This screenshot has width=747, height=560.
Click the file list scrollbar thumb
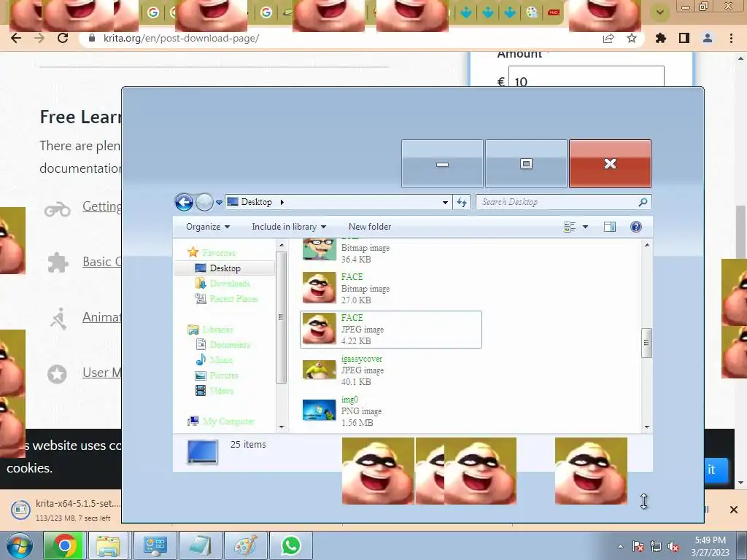tap(646, 343)
